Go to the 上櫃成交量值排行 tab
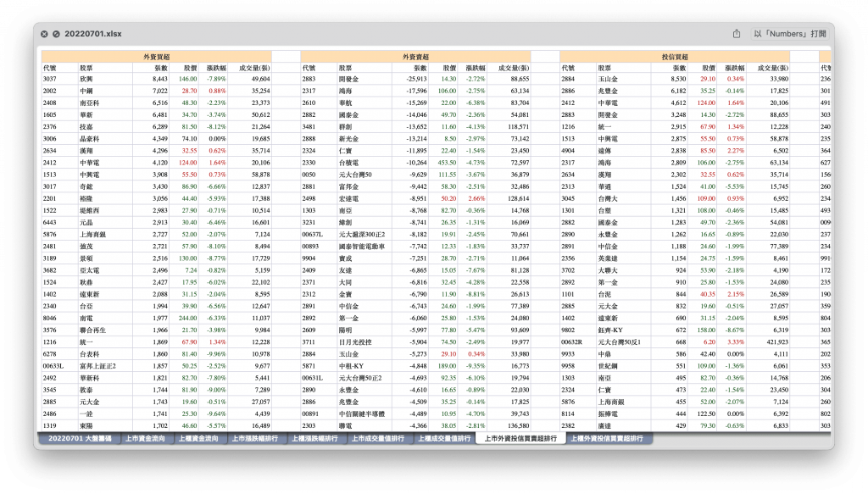 coord(444,439)
